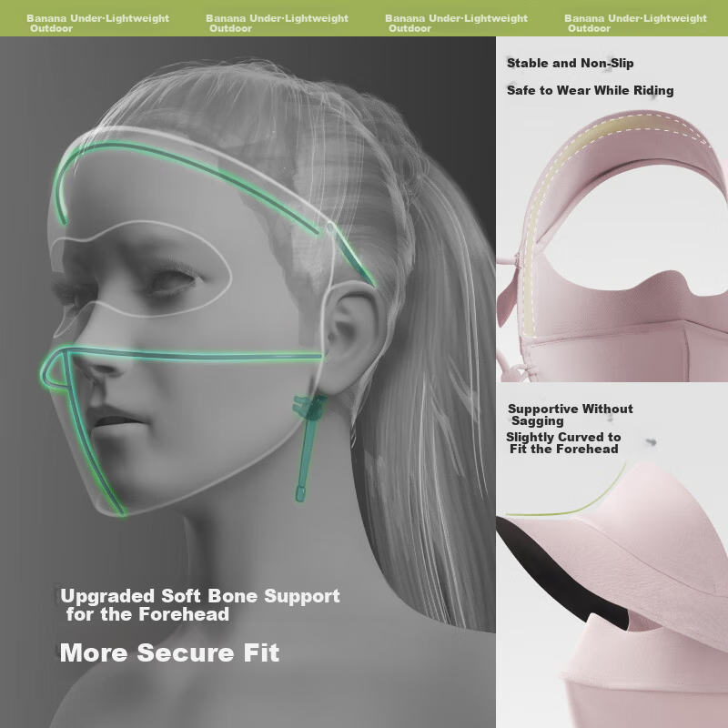Open the pink curved visor brim photo
Viewport: 728px width, 728px height.
click(x=612, y=592)
